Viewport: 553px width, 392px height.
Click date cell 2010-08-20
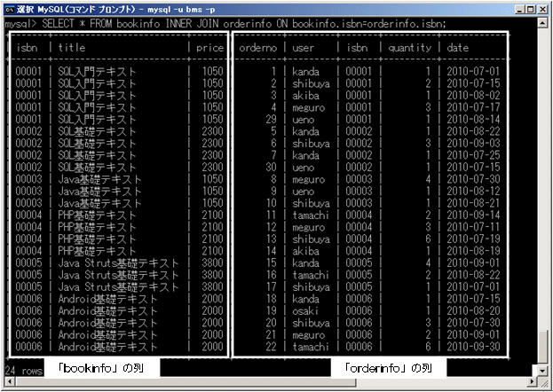point(473,311)
